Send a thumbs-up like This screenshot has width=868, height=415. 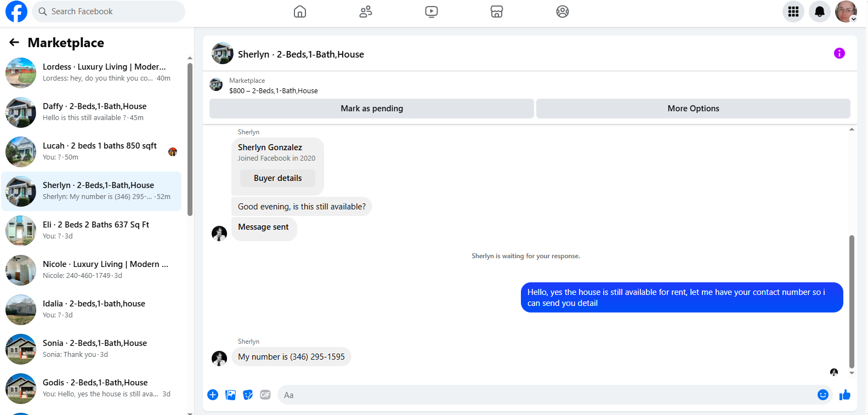(845, 395)
